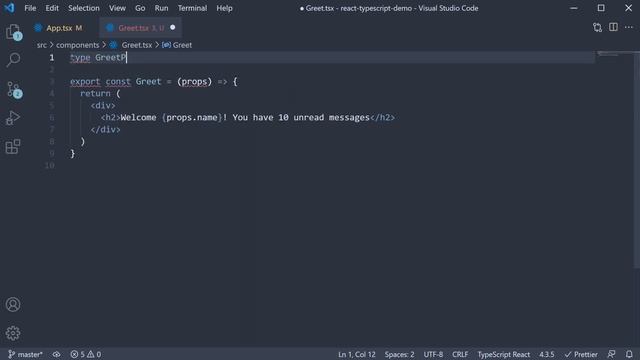Split the editor to the right

(613, 27)
